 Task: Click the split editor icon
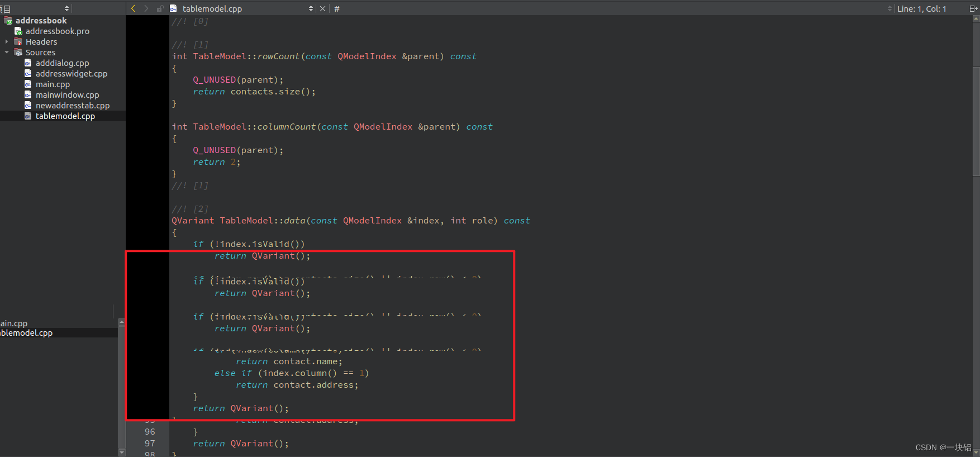pyautogui.click(x=973, y=8)
